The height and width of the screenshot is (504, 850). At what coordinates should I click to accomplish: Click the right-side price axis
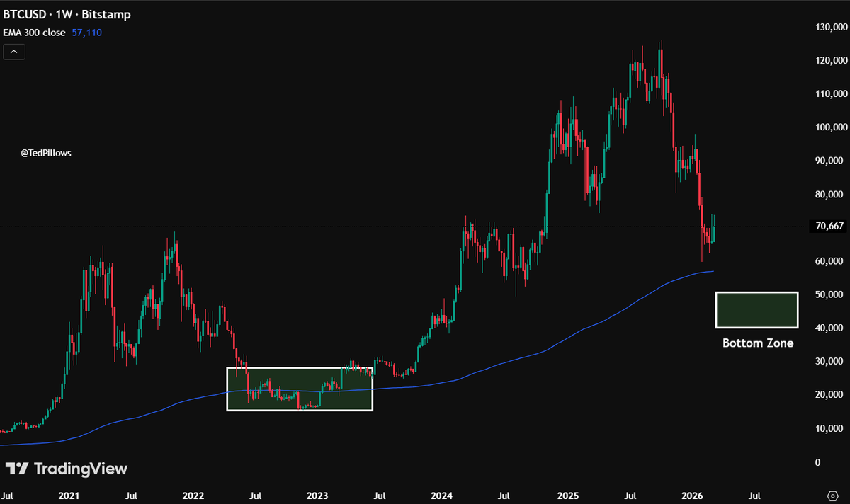(x=829, y=283)
